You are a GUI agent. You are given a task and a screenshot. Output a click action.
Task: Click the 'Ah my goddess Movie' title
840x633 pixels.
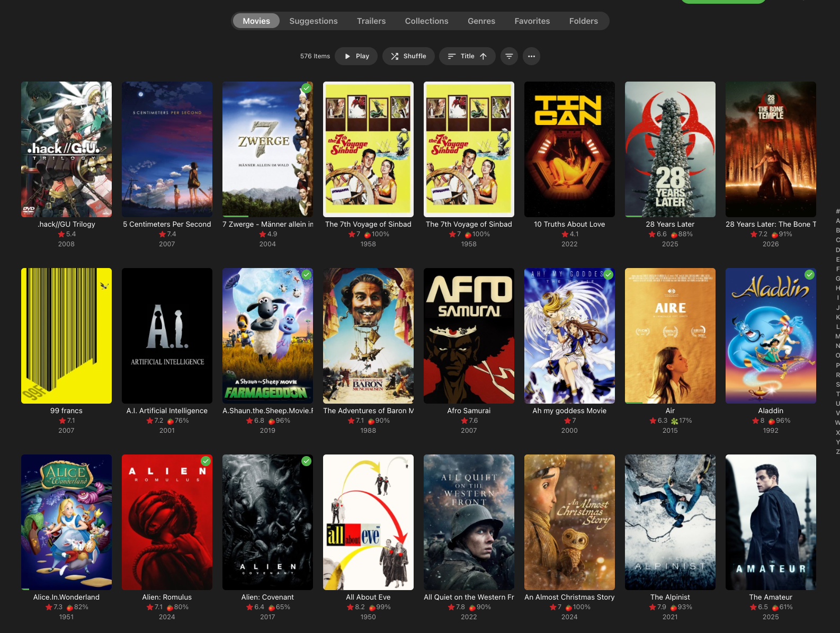click(569, 411)
